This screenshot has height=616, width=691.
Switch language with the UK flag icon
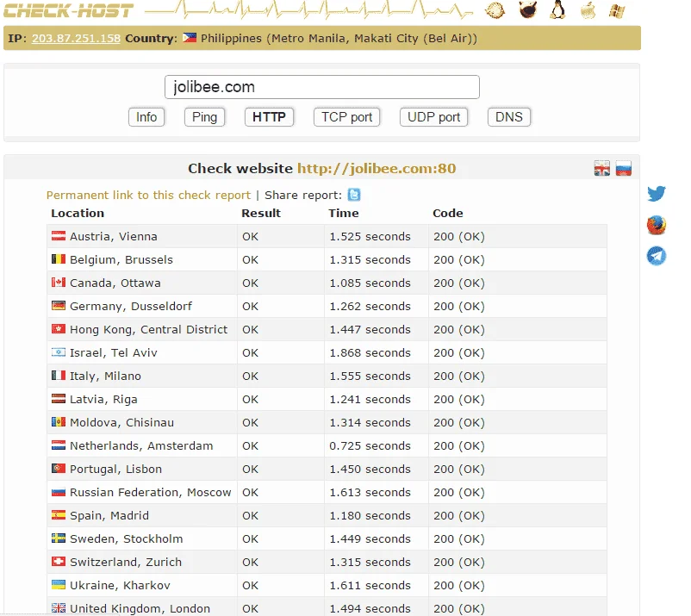[x=602, y=168]
